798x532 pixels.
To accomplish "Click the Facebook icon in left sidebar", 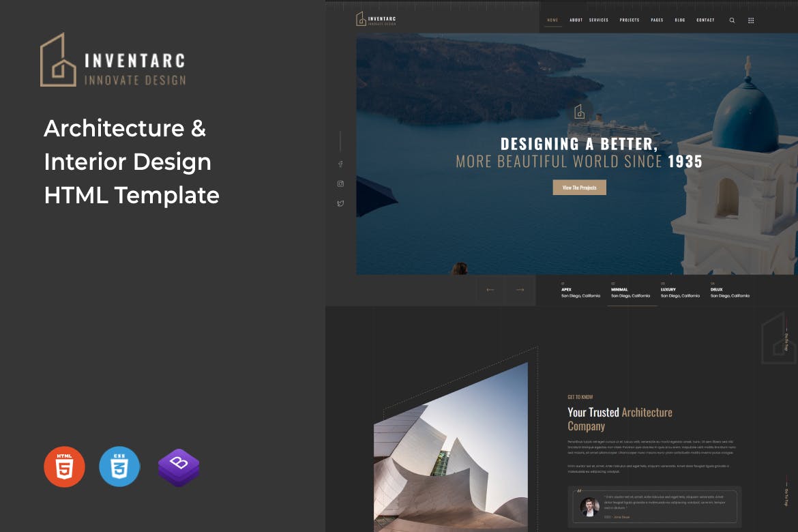I will click(340, 164).
